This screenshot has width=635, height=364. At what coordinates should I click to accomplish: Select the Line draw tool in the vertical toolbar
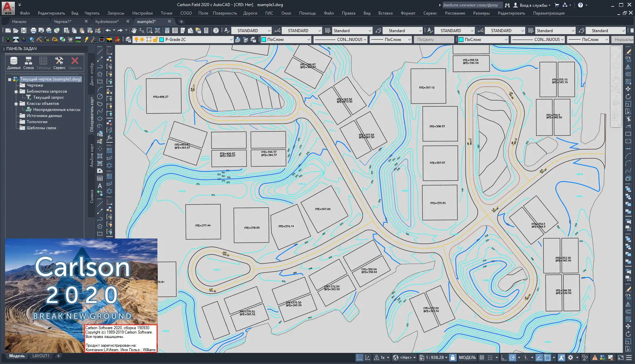(x=100, y=52)
